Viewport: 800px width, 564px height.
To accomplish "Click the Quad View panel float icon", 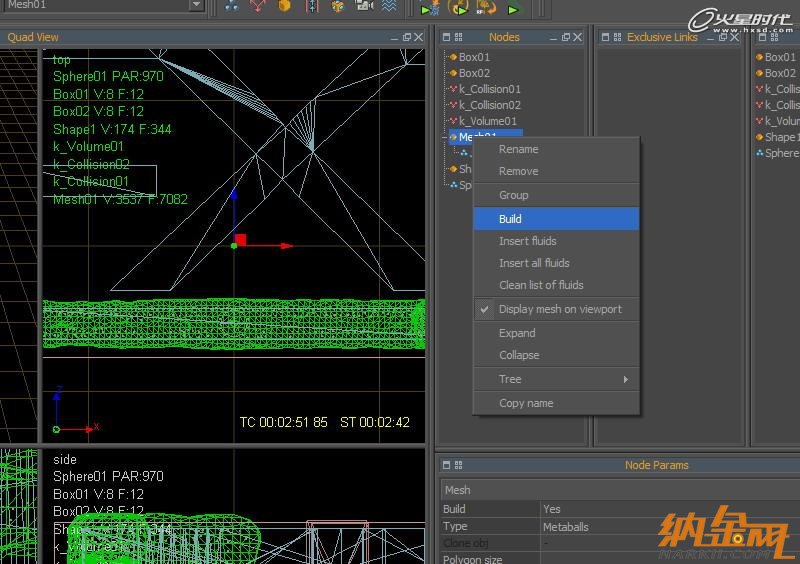I will click(407, 37).
